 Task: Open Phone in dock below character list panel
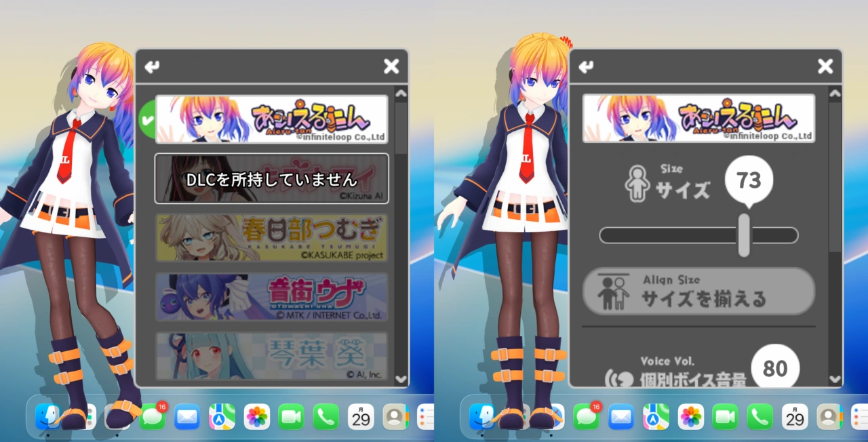click(x=326, y=417)
